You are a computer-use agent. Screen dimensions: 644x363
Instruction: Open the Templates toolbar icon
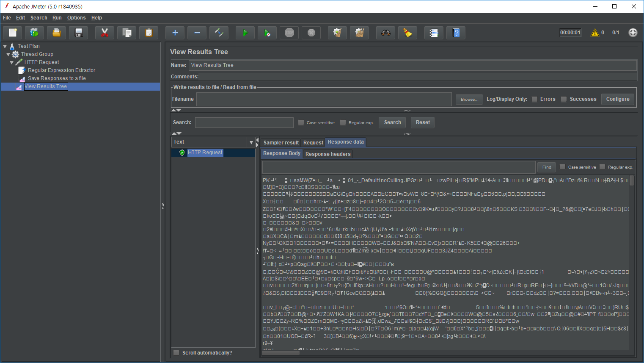pyautogui.click(x=35, y=33)
